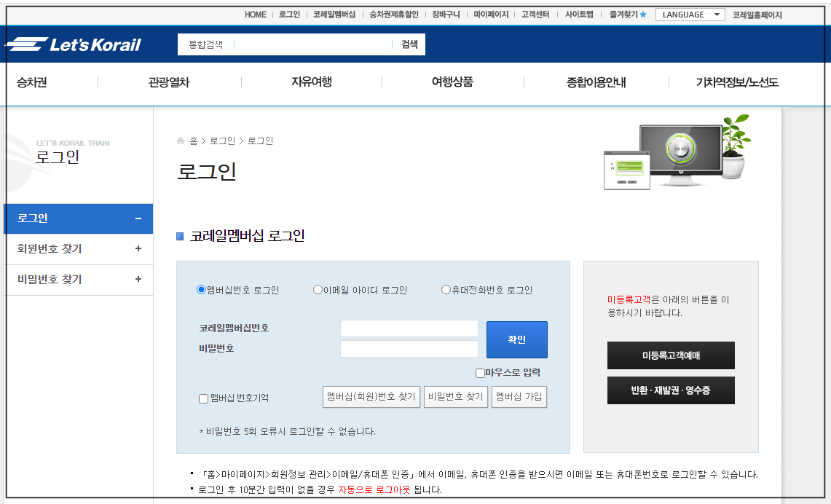Click the computer login illustration
Screen dimensions: 831x504
677,151
